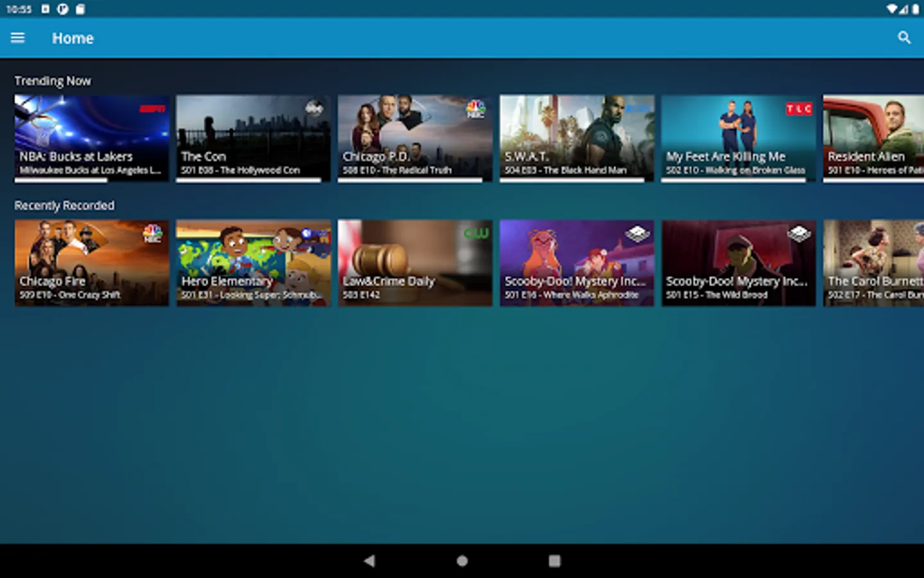924x578 pixels.
Task: Open Scooby-Doo Where Walks Aphrodite recording
Action: pyautogui.click(x=577, y=263)
